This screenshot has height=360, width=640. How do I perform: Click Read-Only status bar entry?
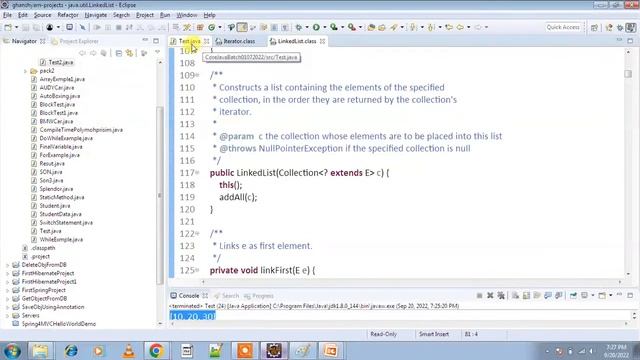coord(383,334)
